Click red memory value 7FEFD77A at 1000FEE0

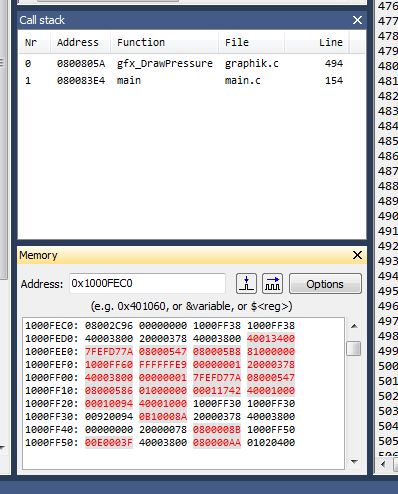pos(109,351)
